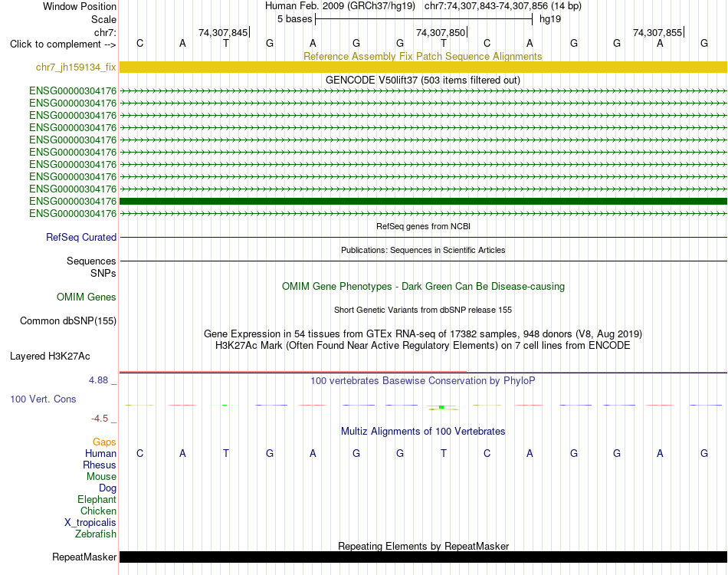Image resolution: width=728 pixels, height=575 pixels.
Task: Select the X_tropicalis alignment row label
Action: click(x=90, y=523)
